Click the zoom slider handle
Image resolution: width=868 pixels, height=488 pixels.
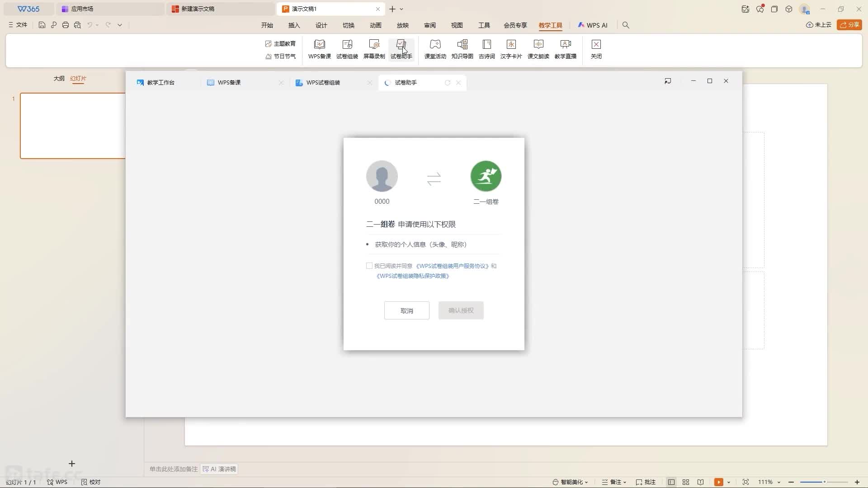(825, 482)
